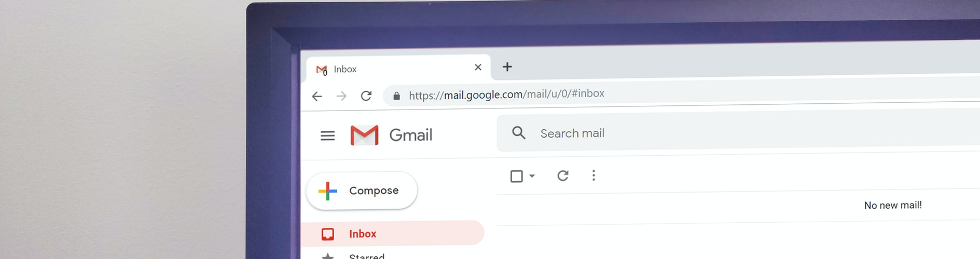Expand the select dropdown arrow
Image resolution: width=980 pixels, height=259 pixels.
pyautogui.click(x=532, y=176)
